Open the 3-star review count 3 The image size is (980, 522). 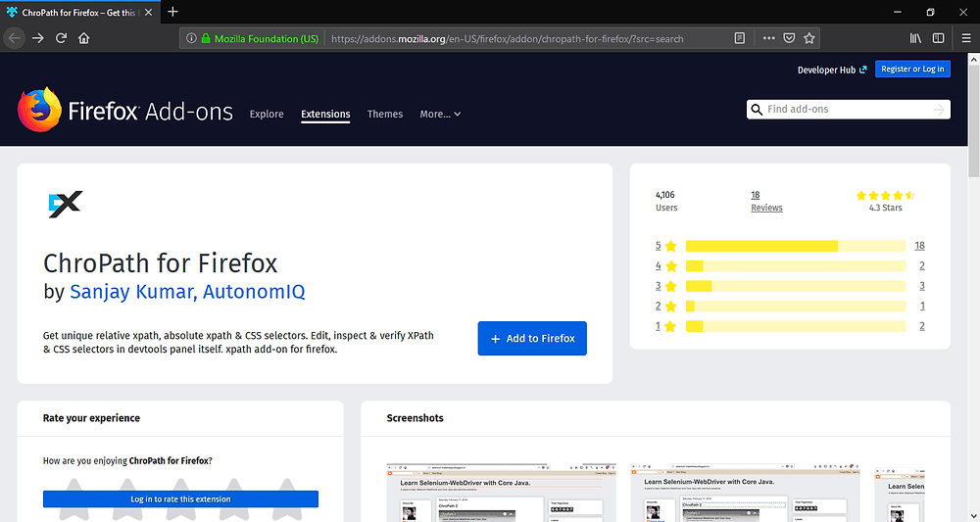pyautogui.click(x=922, y=286)
